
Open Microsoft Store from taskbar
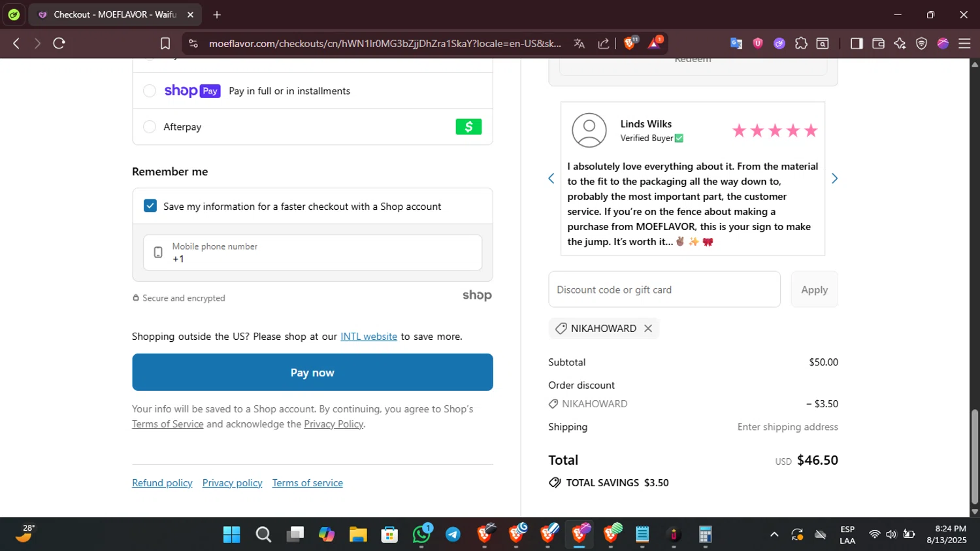pyautogui.click(x=390, y=535)
